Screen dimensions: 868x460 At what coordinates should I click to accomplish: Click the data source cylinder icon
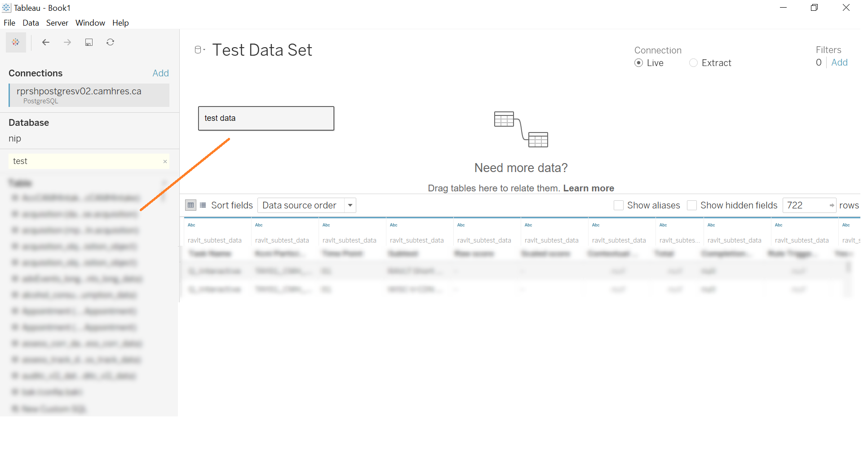click(x=198, y=50)
